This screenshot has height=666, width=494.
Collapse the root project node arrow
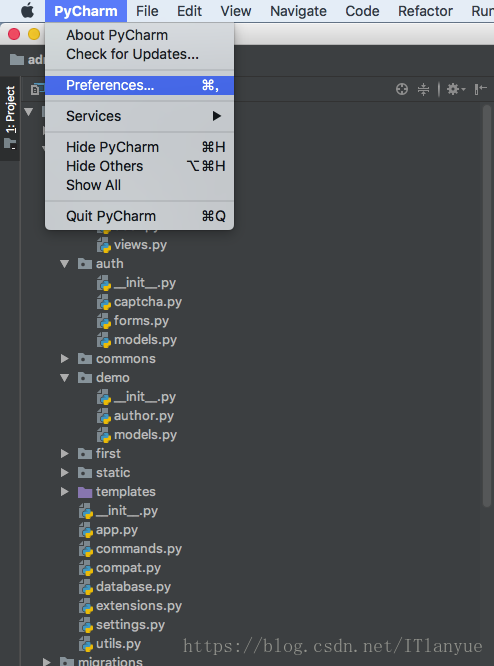coord(28,112)
